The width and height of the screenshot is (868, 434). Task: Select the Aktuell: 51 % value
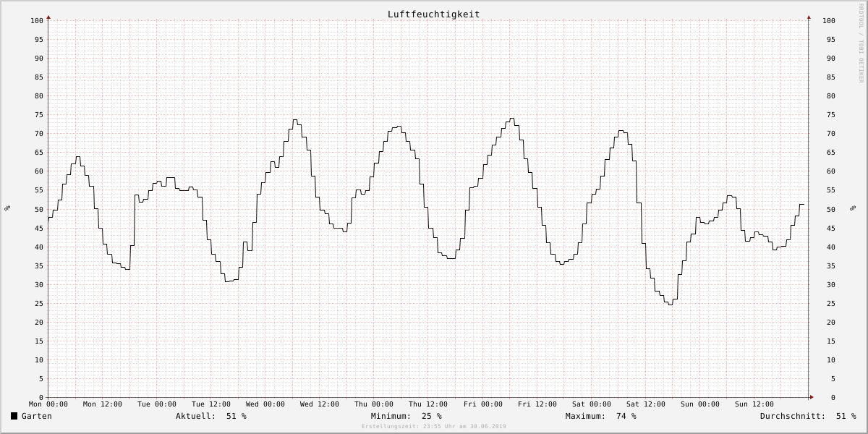click(210, 416)
